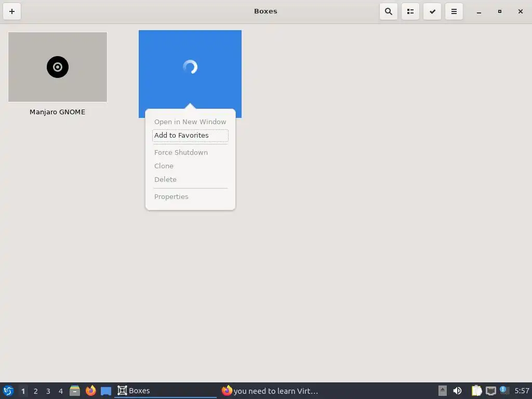Open clipboard manager tray icon

[x=477, y=391]
